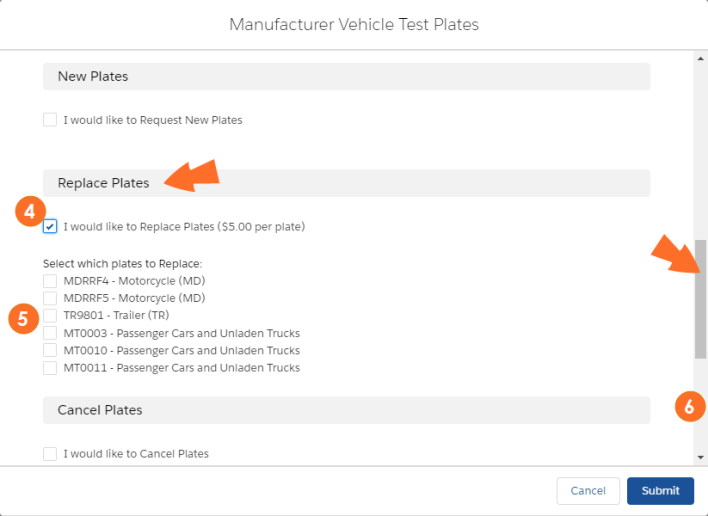The height and width of the screenshot is (516, 708).
Task: Click the orange arrow beside Replace Plates
Action: point(193,176)
